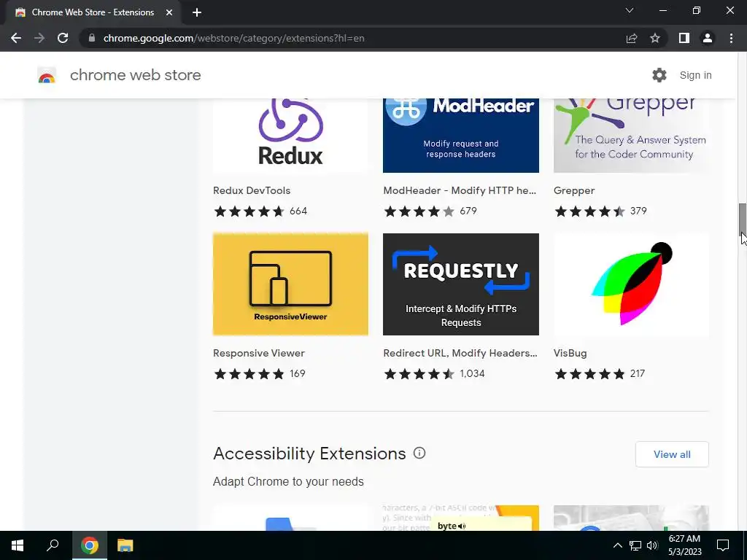The height and width of the screenshot is (560, 747).
Task: Click the VisBug extension title
Action: pyautogui.click(x=570, y=354)
